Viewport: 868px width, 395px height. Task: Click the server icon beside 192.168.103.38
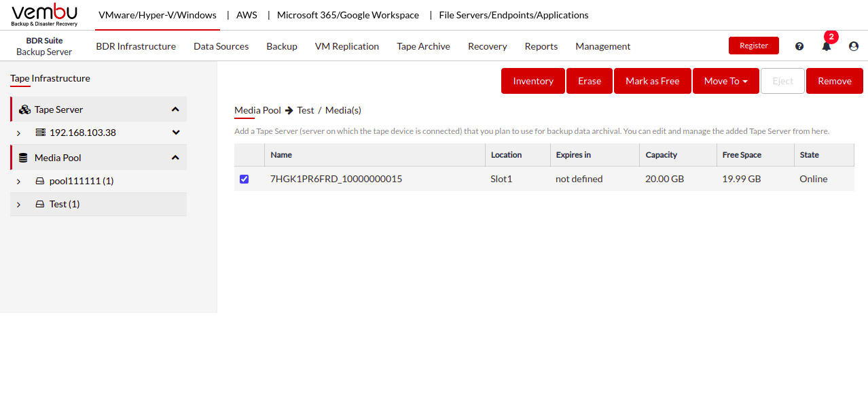pos(41,133)
